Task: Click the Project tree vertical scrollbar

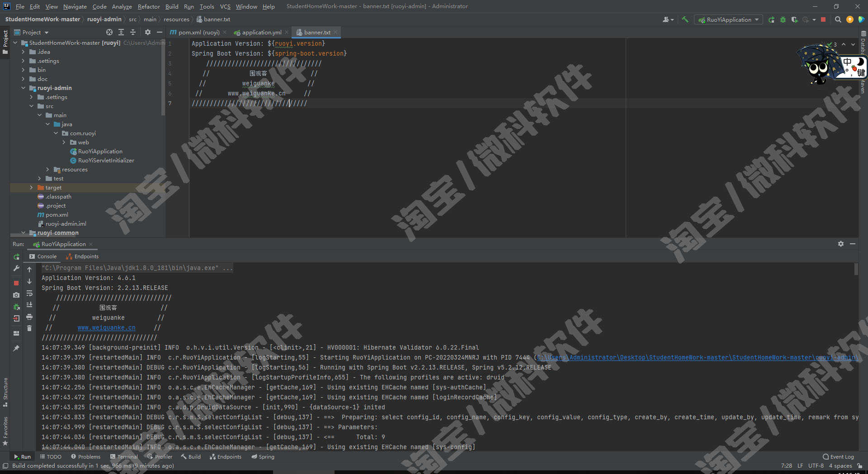Action: point(163,77)
